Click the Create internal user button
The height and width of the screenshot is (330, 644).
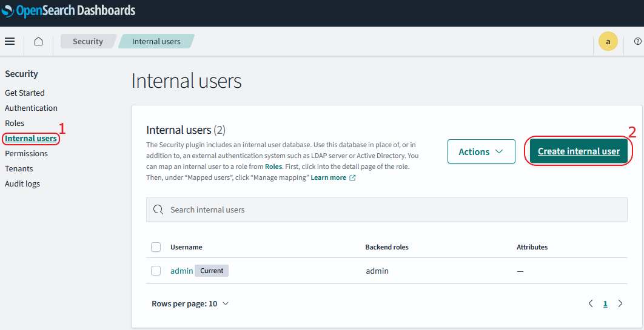pos(579,151)
